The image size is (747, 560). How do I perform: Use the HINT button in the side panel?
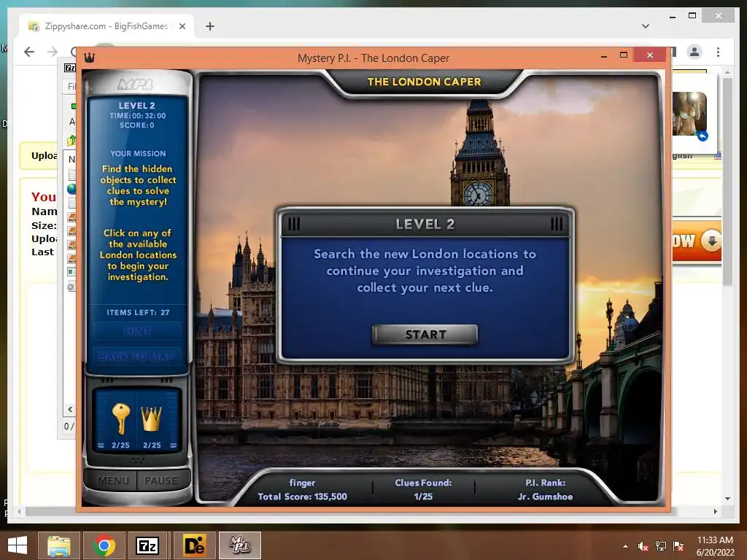[137, 330]
